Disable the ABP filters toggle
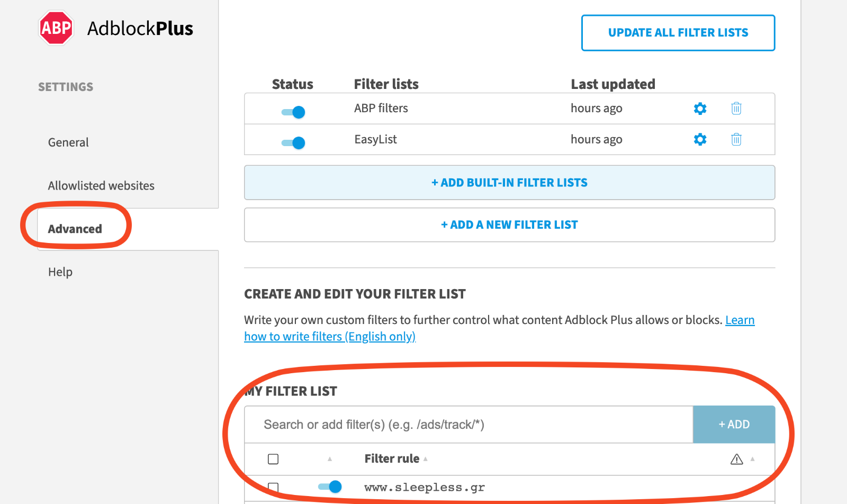The image size is (847, 504). 293,112
